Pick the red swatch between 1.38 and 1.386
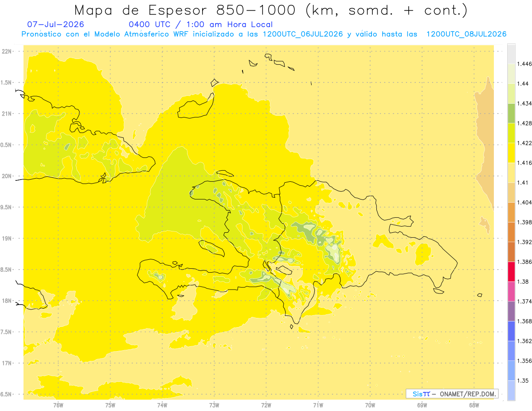This screenshot has width=532, height=411. [511, 272]
